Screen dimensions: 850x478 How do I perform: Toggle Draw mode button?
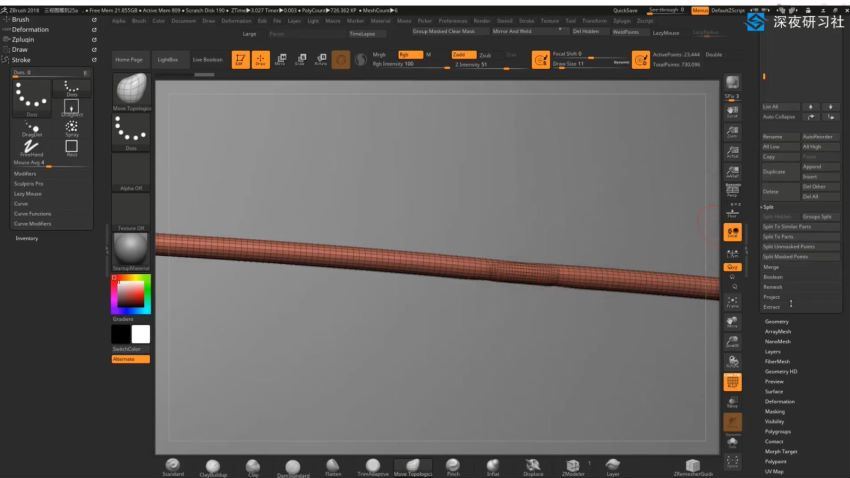click(x=260, y=59)
